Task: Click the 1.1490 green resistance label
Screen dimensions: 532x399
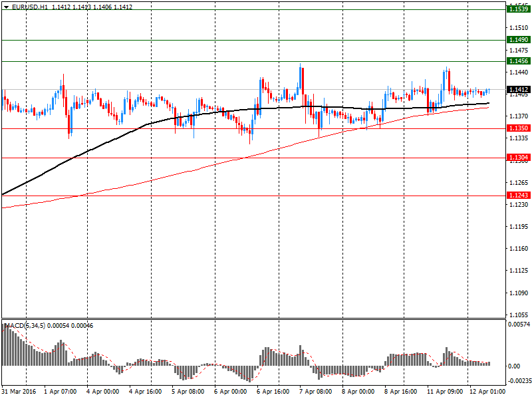Action: (519, 40)
